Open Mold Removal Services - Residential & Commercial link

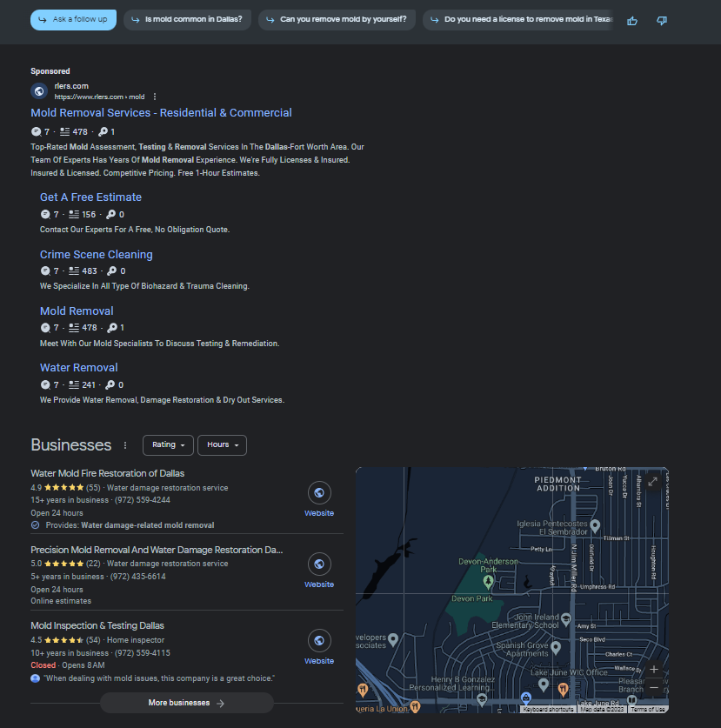[161, 113]
